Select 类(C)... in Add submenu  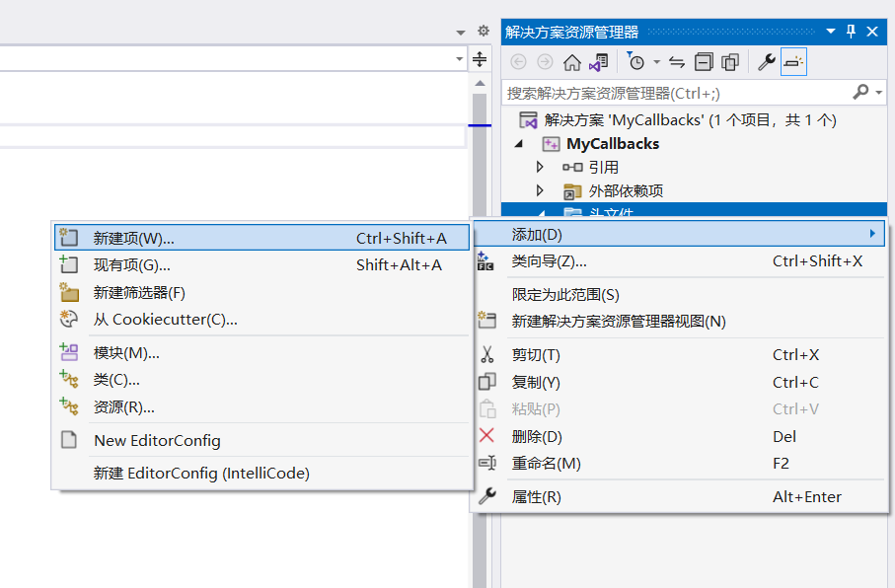point(262,380)
